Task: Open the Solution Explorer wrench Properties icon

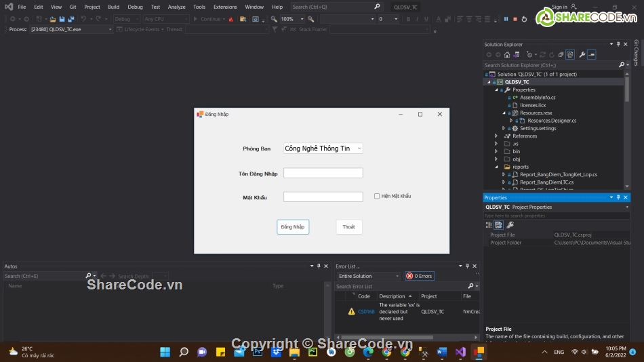Action: (x=582, y=55)
